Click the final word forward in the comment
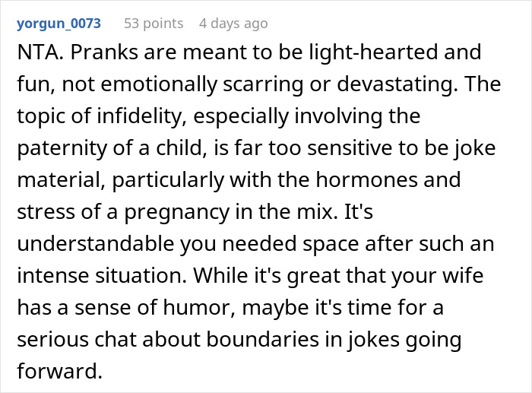532x393 pixels. pyautogui.click(x=60, y=371)
